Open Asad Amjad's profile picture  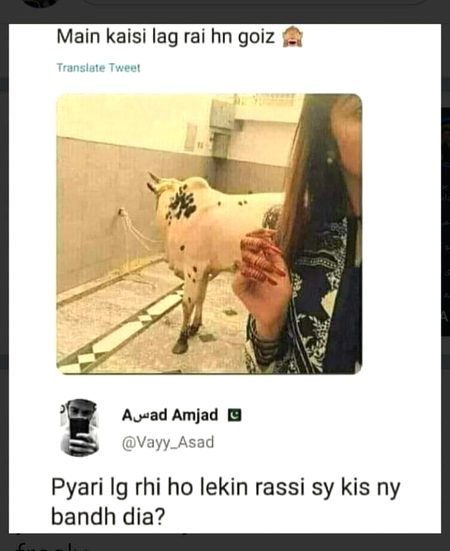pos(79,427)
